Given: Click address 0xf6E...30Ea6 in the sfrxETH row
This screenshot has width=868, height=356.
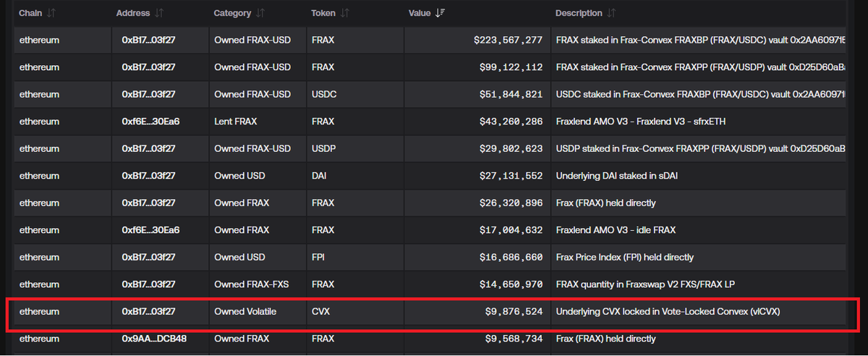Looking at the screenshot, I should [150, 122].
